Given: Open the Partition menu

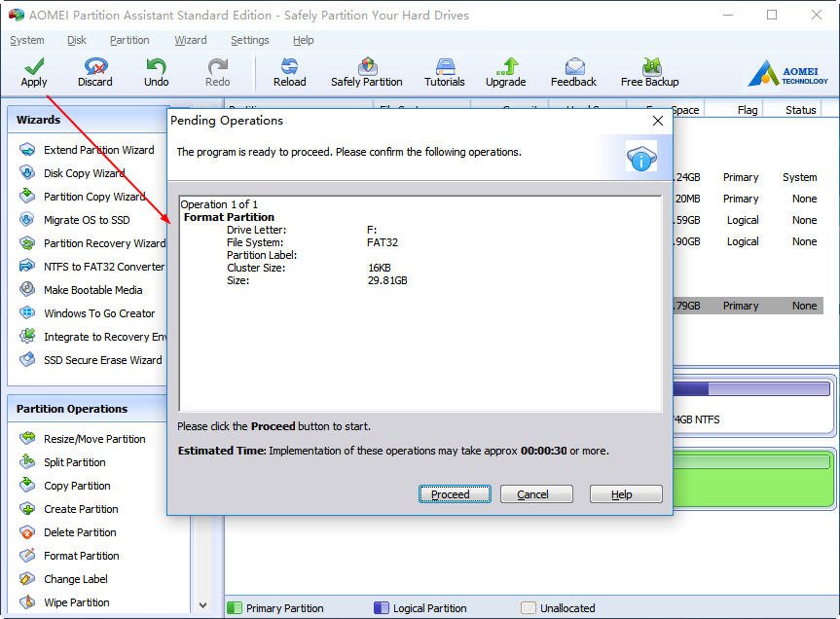Looking at the screenshot, I should [x=129, y=40].
